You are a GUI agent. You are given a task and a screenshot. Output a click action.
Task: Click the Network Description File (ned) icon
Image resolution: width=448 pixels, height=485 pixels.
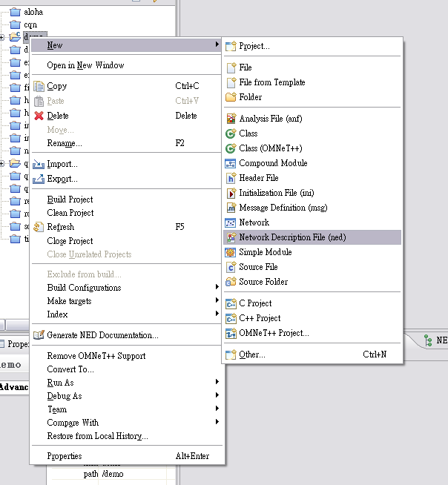point(231,237)
